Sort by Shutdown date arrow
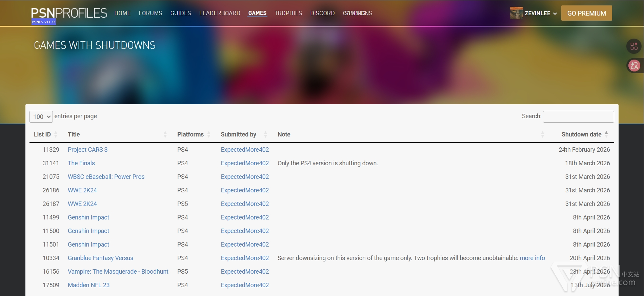Viewport: 644px width, 296px height. click(606, 134)
